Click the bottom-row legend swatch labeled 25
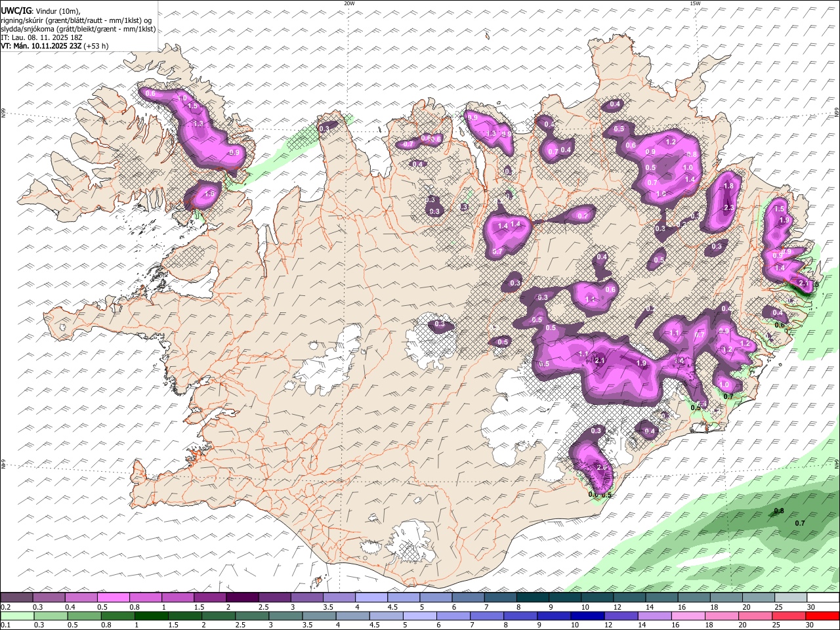The image size is (840, 630). click(x=789, y=616)
